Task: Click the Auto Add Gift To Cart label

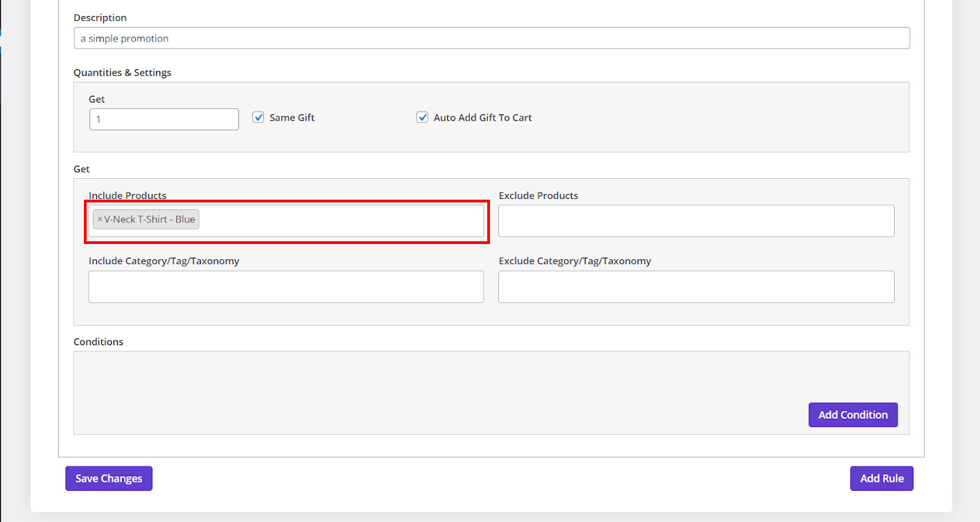Action: tap(482, 118)
